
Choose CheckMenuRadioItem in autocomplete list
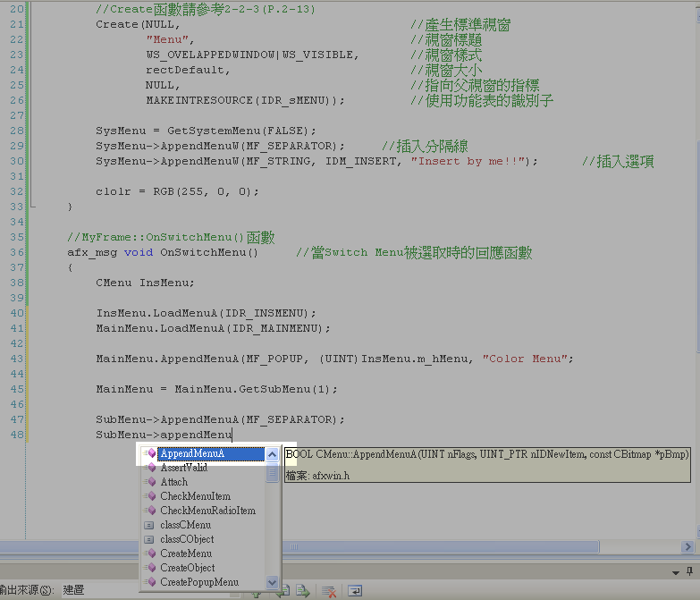point(208,511)
